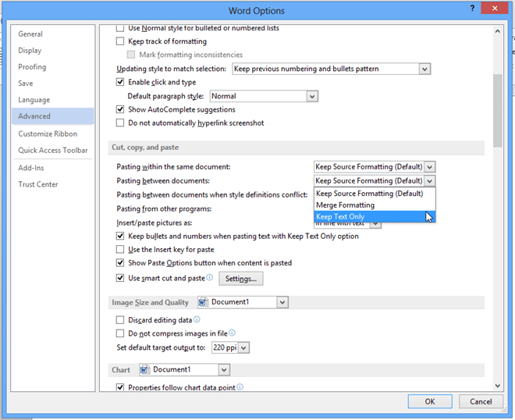Enable Do not compress images in file
The width and height of the screenshot is (515, 420).
pyautogui.click(x=120, y=333)
